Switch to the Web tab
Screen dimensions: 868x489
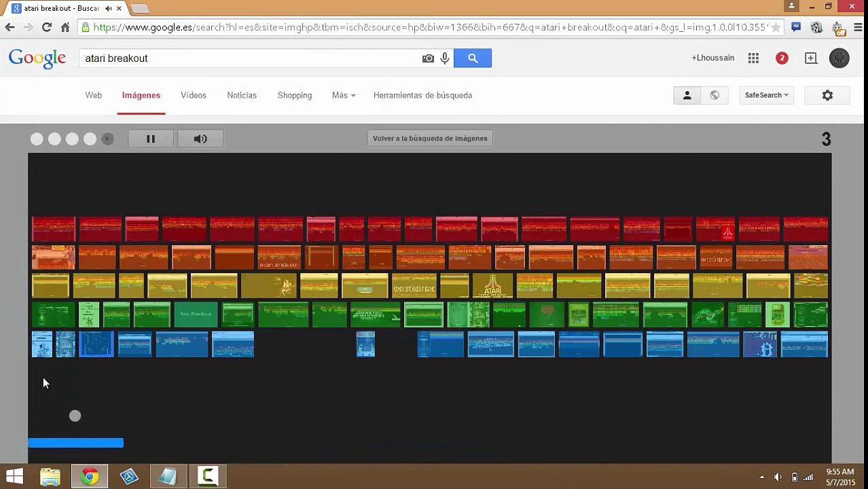94,95
